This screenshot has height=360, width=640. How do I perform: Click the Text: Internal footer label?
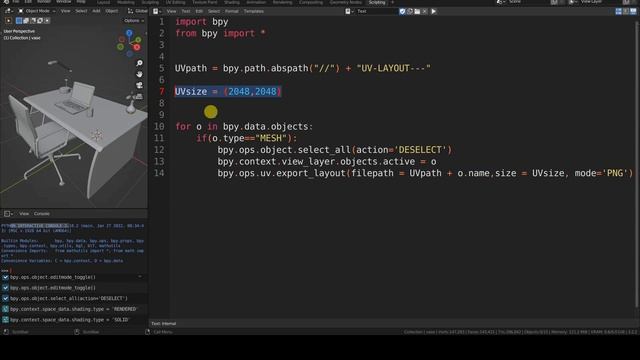coord(164,324)
